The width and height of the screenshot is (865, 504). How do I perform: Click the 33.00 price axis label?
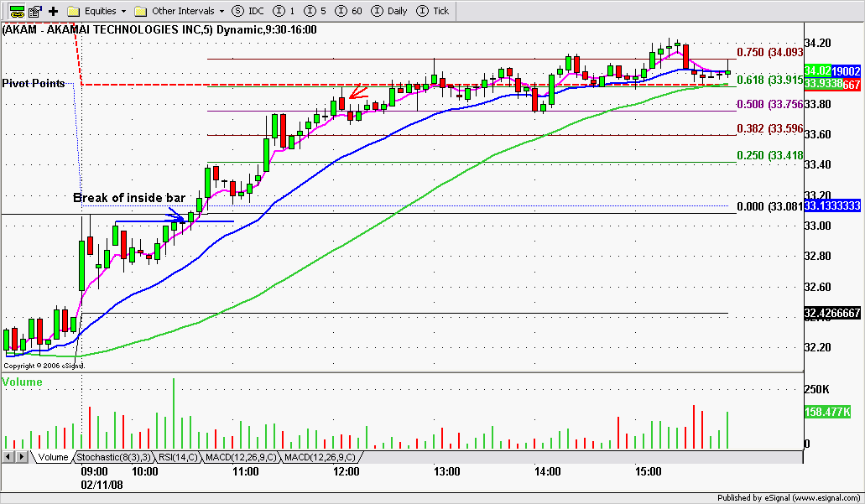point(817,226)
